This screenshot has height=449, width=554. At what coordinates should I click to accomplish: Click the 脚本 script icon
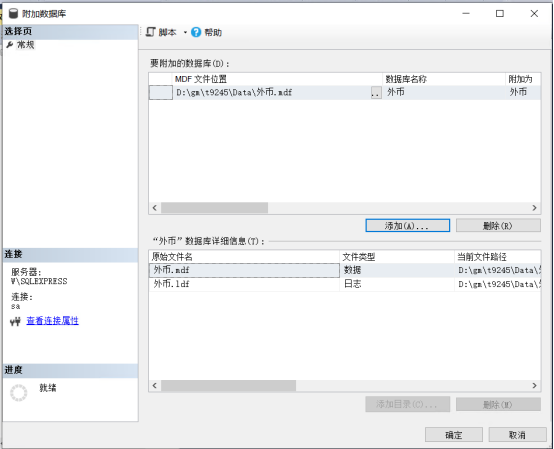point(151,32)
